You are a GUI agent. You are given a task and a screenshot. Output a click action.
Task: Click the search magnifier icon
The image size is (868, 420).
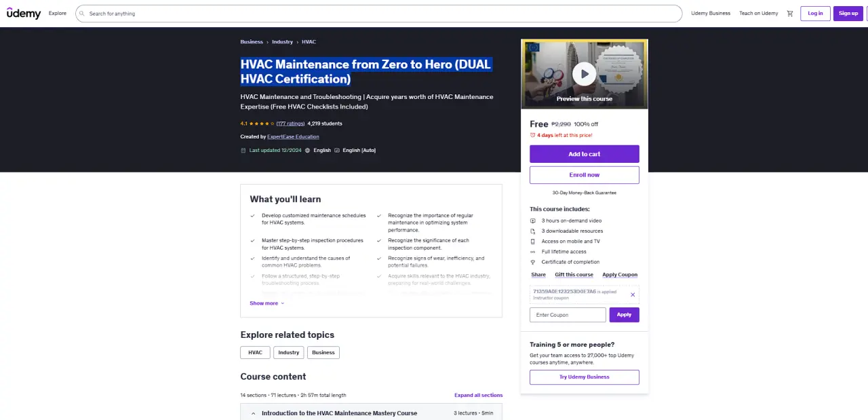point(82,14)
